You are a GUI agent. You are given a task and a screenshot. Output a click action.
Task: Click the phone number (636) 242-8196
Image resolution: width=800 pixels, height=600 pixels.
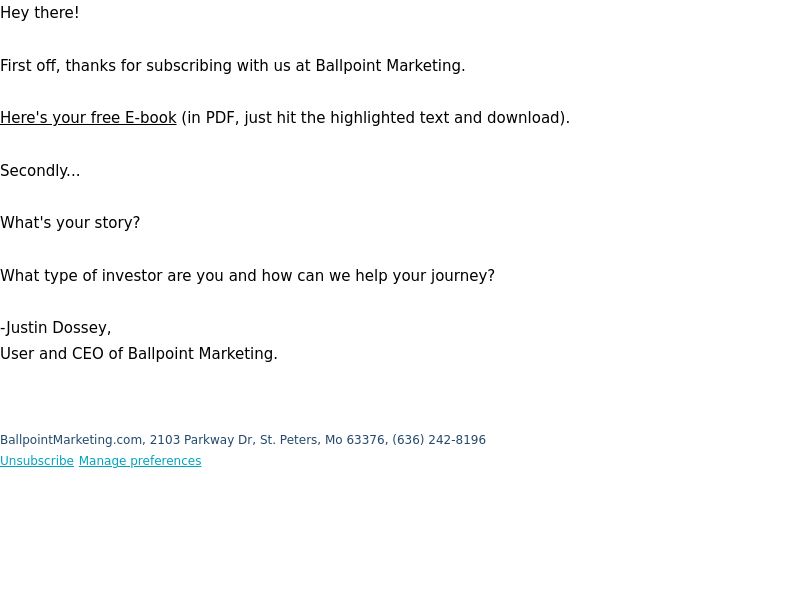[439, 440]
